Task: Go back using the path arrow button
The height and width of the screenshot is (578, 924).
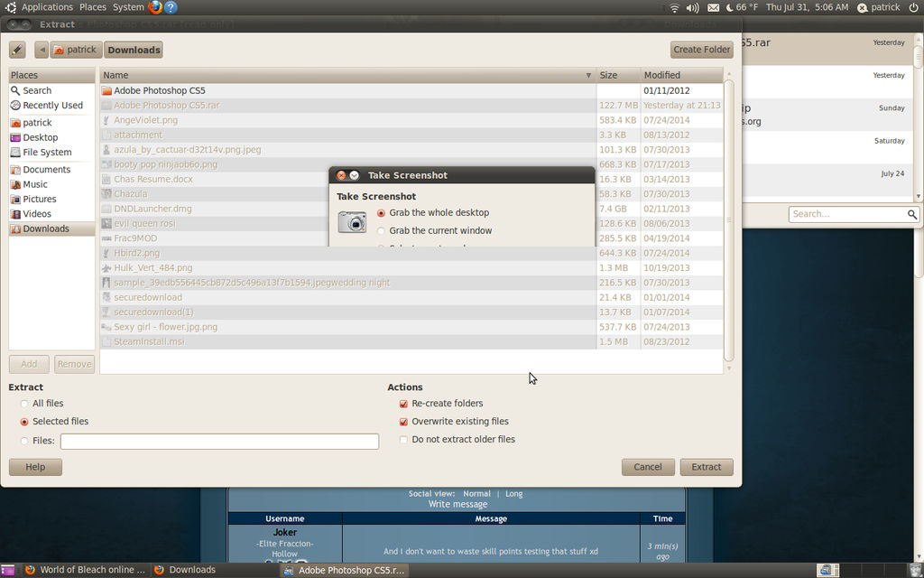Action: pos(42,50)
